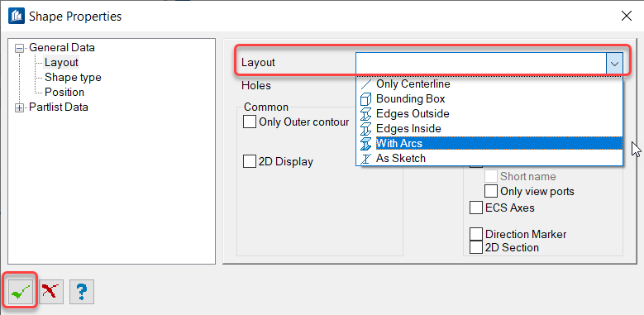Click the Bounding Box cube icon
The image size is (644, 315).
pyautogui.click(x=365, y=99)
